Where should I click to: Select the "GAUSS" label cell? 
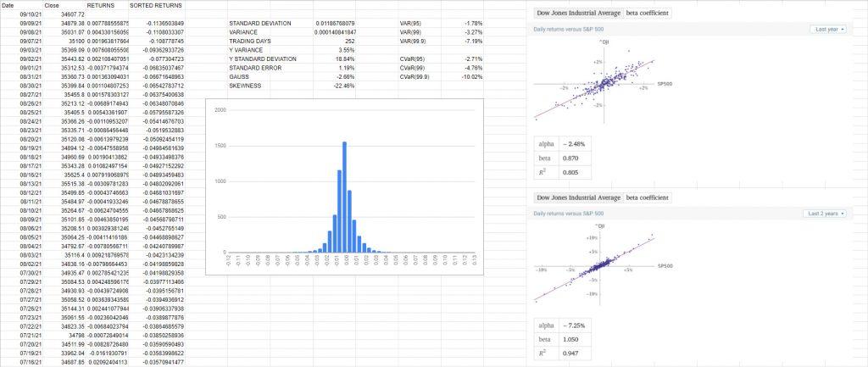238,77
